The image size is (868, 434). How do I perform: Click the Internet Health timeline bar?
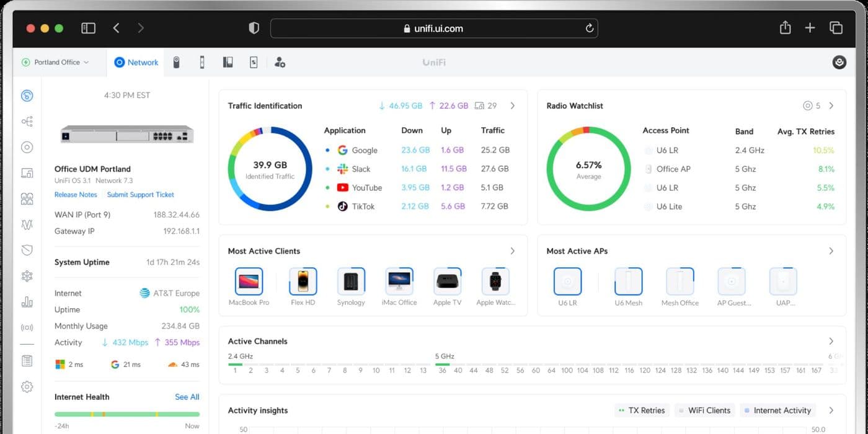127,414
